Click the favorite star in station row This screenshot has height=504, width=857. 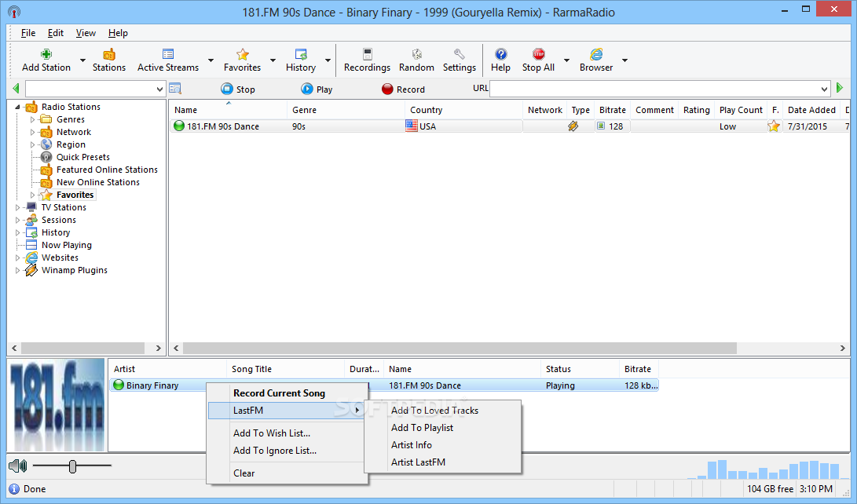(774, 126)
